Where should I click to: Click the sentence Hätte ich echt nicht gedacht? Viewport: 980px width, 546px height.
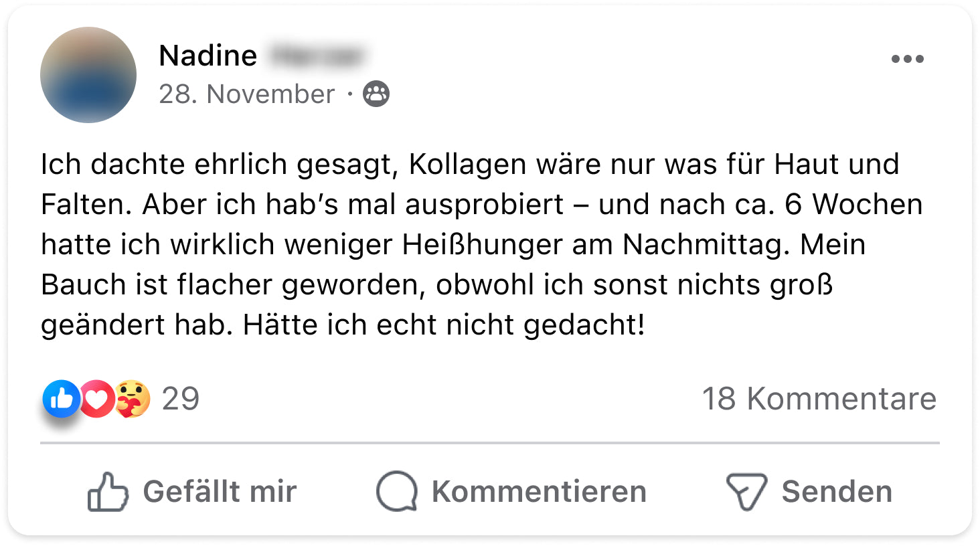coord(443,325)
